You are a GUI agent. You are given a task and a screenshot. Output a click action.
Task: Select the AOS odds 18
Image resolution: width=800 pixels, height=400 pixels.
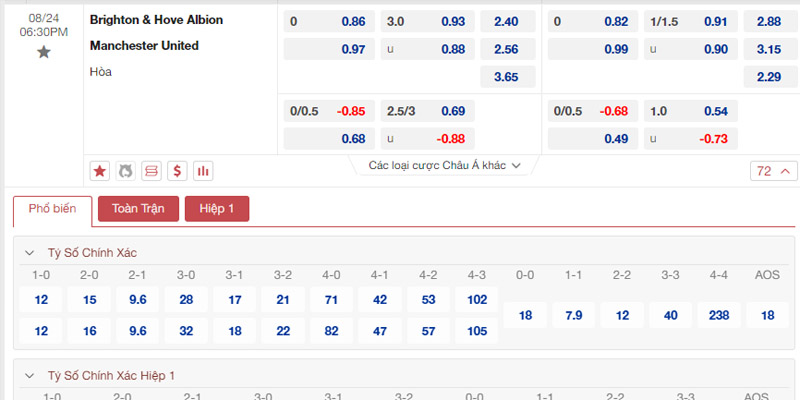[x=767, y=315]
